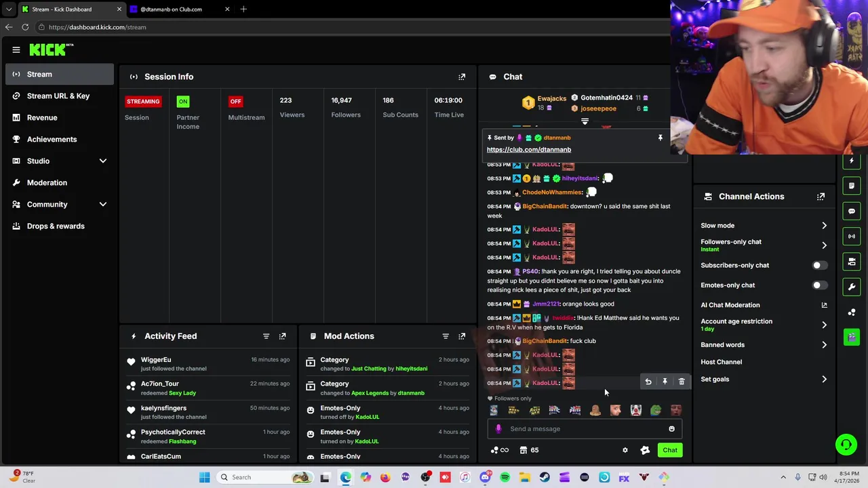Image resolution: width=868 pixels, height=488 pixels.
Task: Click the chat bubble icon on right rail
Action: (x=852, y=211)
